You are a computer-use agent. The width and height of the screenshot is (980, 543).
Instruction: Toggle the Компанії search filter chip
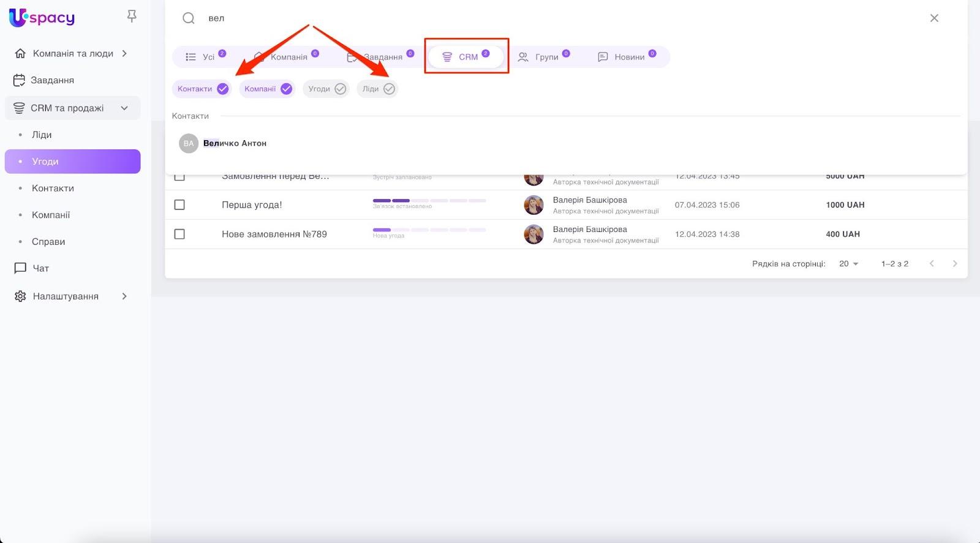(x=267, y=89)
